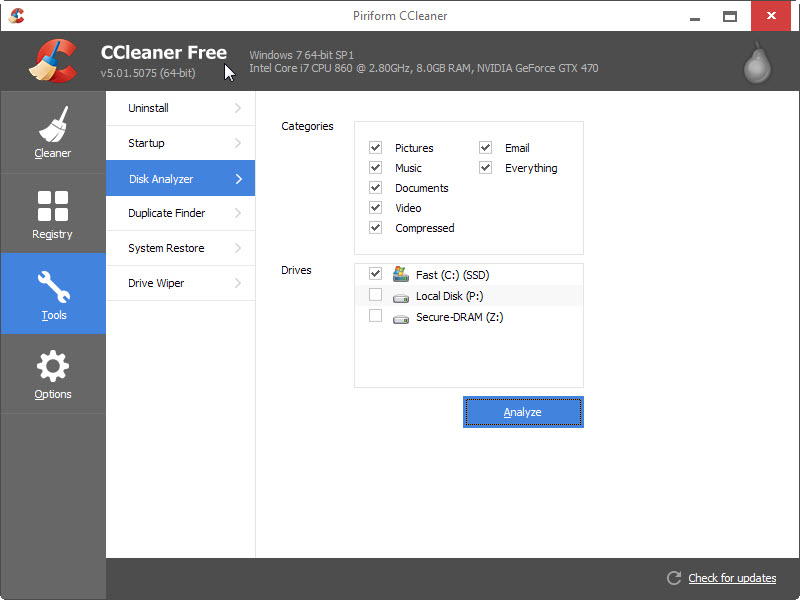This screenshot has height=600, width=800.
Task: Click the Everything category label
Action: point(531,168)
